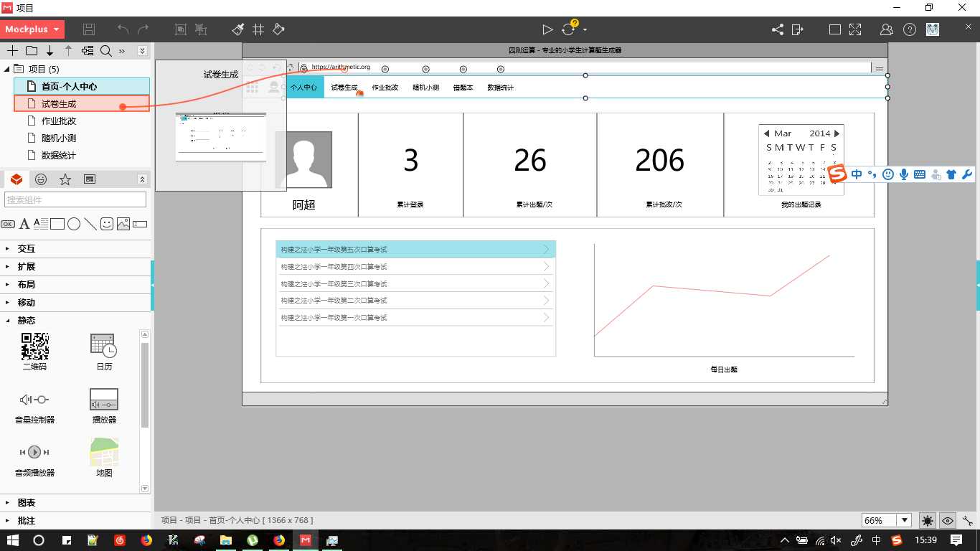This screenshot has width=980, height=551.
Task: Click the fullscreen expand arrows icon
Action: point(855,29)
